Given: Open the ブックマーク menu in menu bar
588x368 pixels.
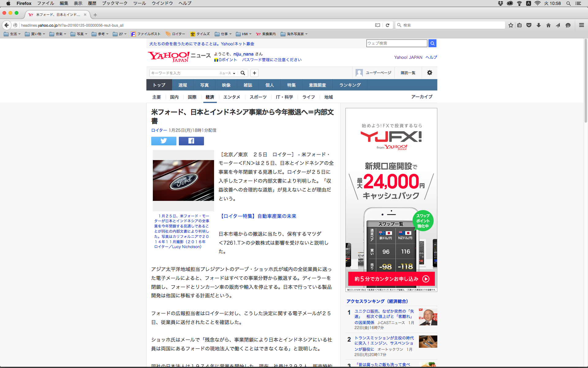Looking at the screenshot, I should pos(115,3).
